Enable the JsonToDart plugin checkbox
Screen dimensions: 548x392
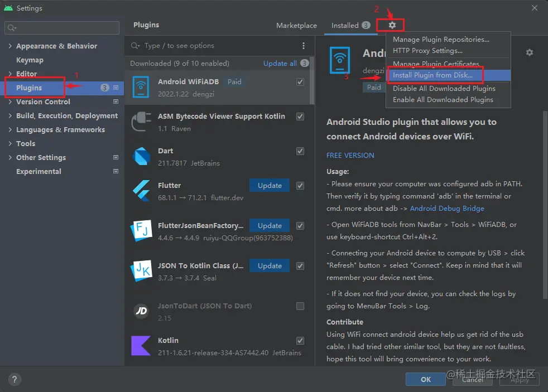coord(300,306)
